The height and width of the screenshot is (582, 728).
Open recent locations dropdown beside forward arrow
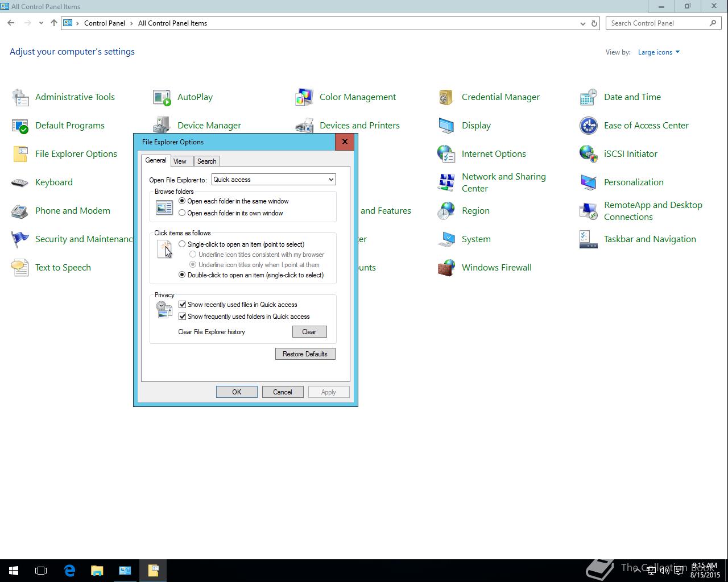pyautogui.click(x=41, y=23)
